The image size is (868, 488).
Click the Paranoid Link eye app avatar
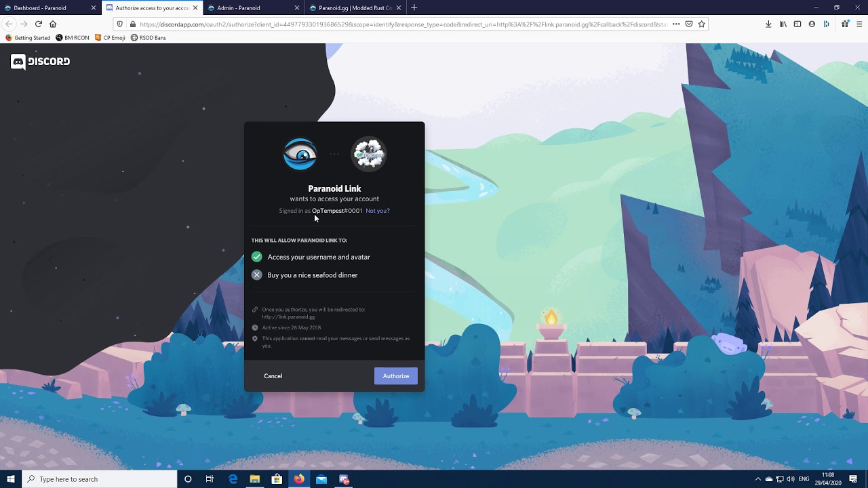pos(300,154)
